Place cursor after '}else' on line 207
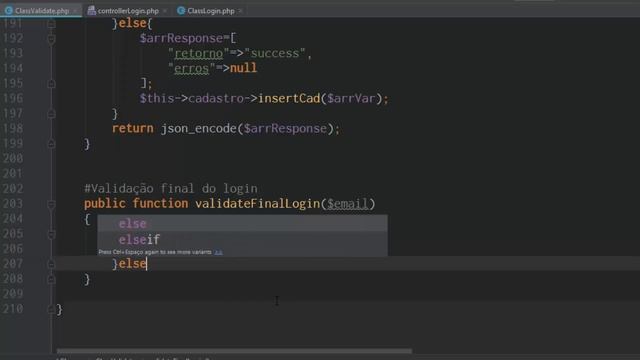Screen dimensions: 640x360 pos(147,264)
